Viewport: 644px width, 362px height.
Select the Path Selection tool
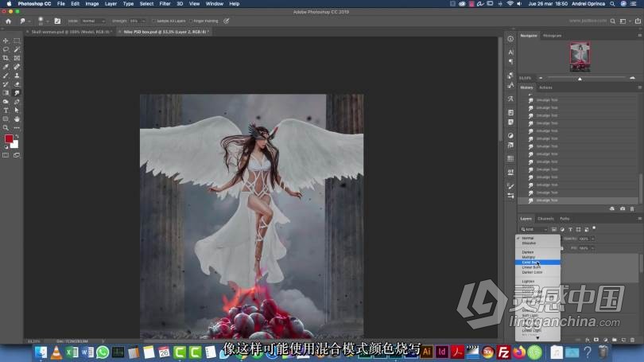pos(17,110)
